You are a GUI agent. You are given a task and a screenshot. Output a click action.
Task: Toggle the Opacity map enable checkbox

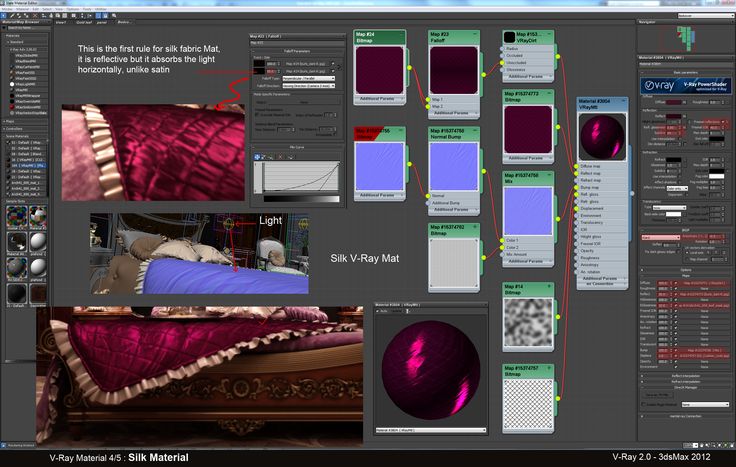pyautogui.click(x=676, y=361)
